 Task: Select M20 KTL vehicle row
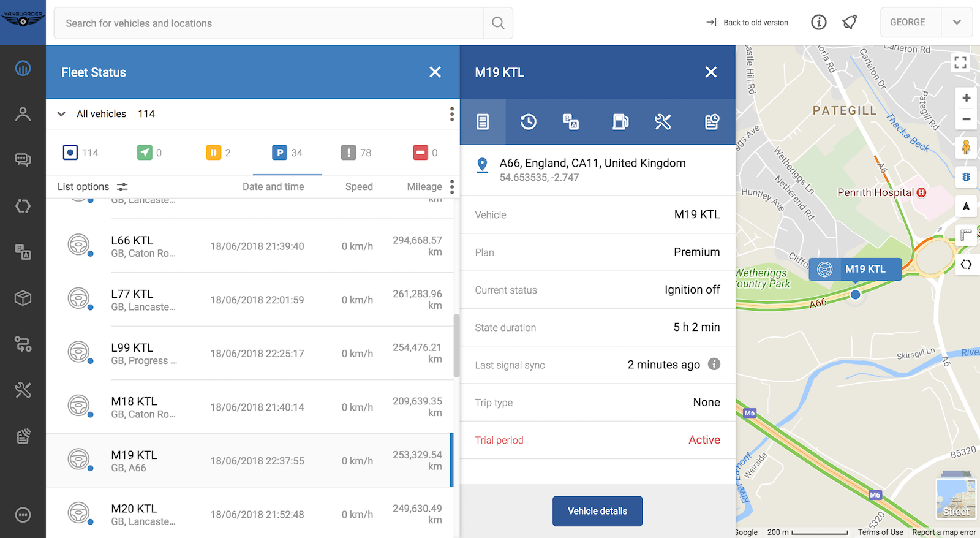250,513
